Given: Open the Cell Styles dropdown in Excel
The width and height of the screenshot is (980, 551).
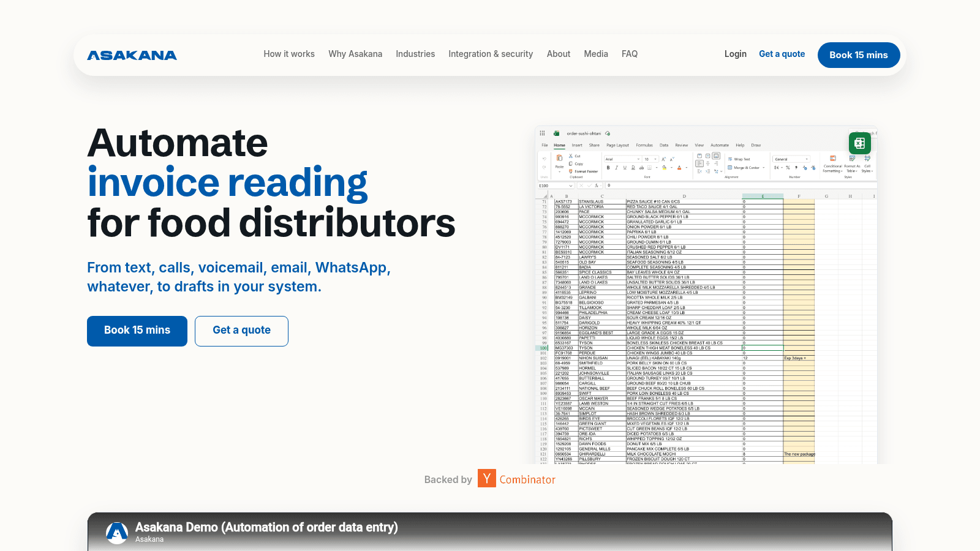Looking at the screenshot, I should [867, 164].
